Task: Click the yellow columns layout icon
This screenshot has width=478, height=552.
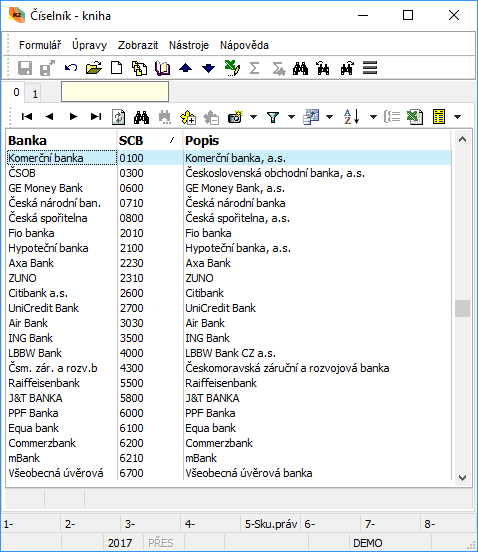Action: [439, 117]
